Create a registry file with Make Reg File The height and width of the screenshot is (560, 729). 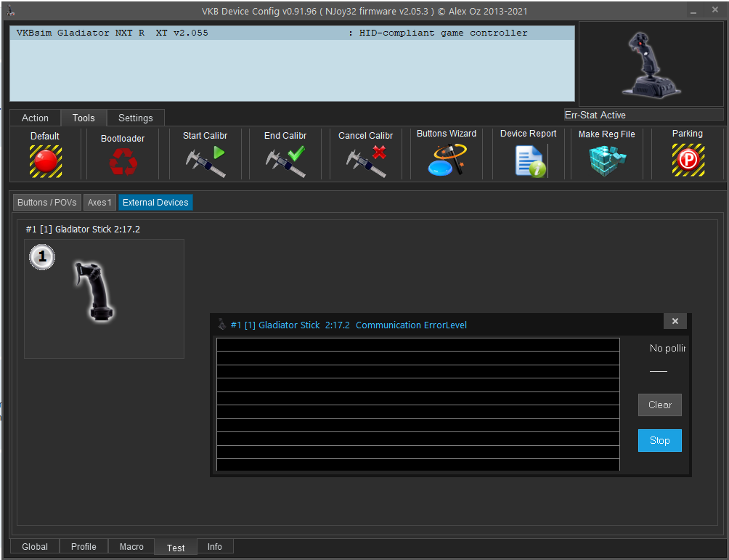point(607,161)
